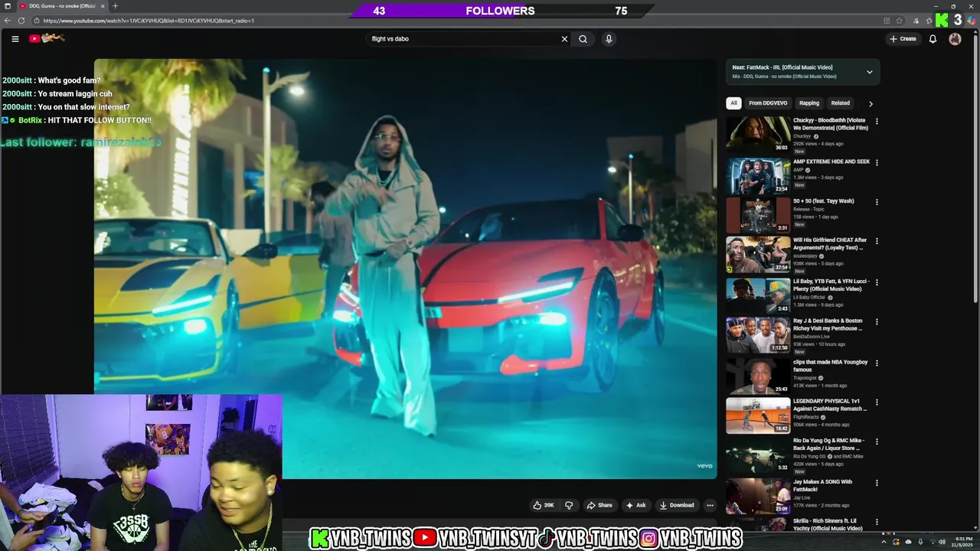Go to the YouTube home logo
The width and height of the screenshot is (980, 551).
coord(47,38)
